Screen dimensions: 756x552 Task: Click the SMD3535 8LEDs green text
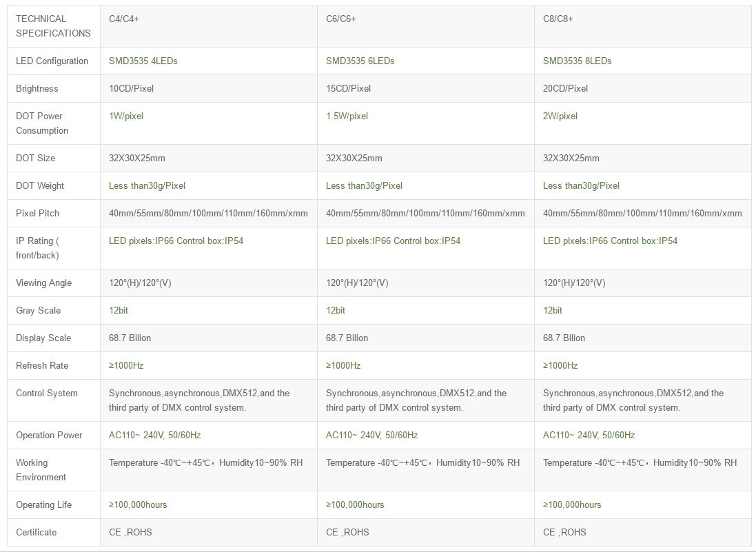[578, 61]
